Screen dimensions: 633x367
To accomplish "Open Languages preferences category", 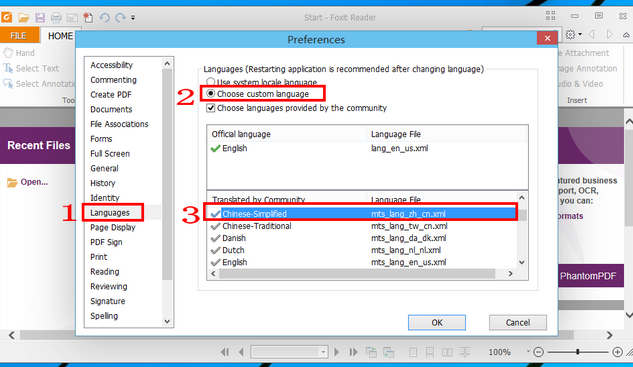I will pyautogui.click(x=110, y=213).
